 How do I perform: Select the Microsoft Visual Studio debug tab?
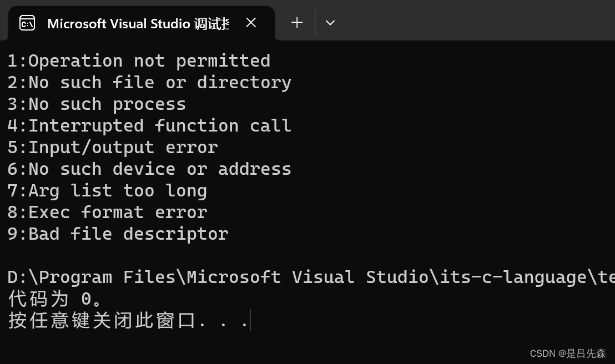click(138, 23)
